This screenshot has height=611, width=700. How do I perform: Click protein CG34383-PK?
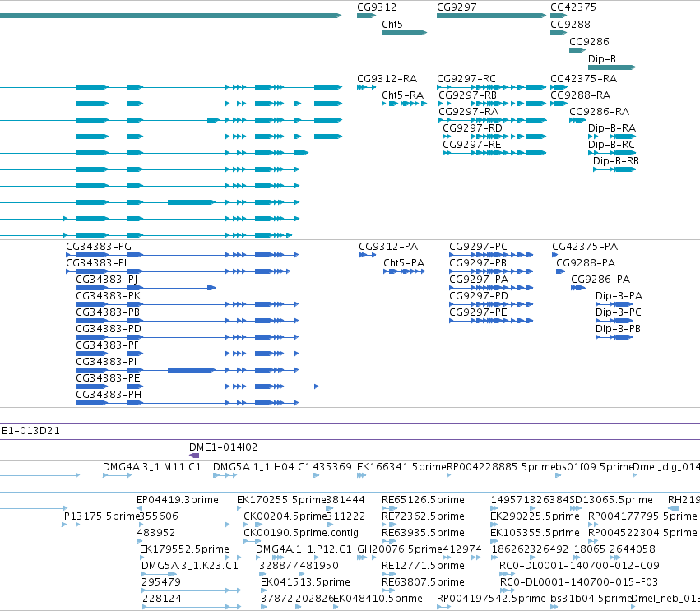point(108,296)
